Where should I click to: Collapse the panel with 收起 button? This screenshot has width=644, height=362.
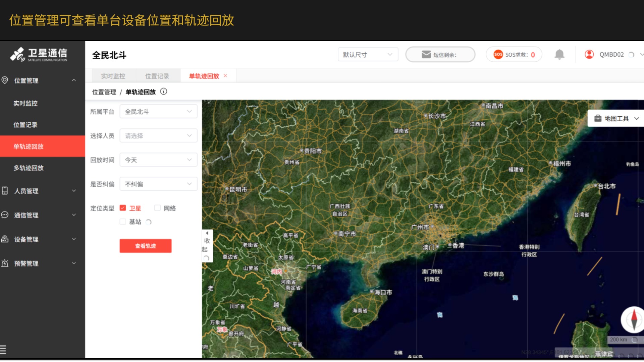point(207,245)
